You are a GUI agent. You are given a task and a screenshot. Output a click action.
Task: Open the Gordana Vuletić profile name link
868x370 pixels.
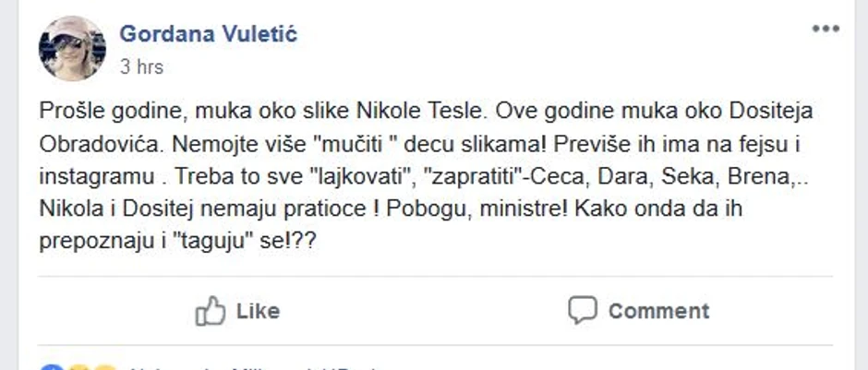point(209,35)
